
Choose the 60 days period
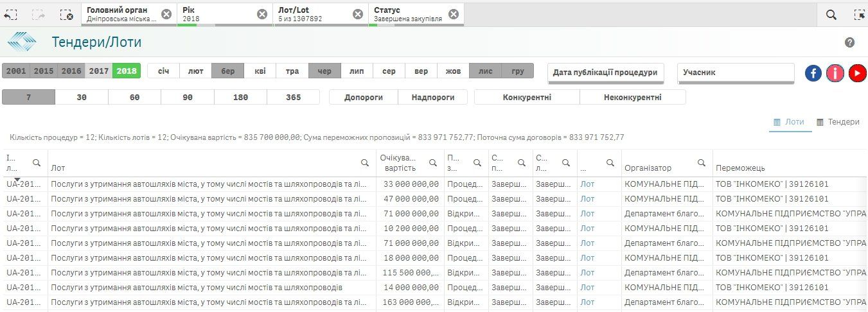[x=134, y=98]
